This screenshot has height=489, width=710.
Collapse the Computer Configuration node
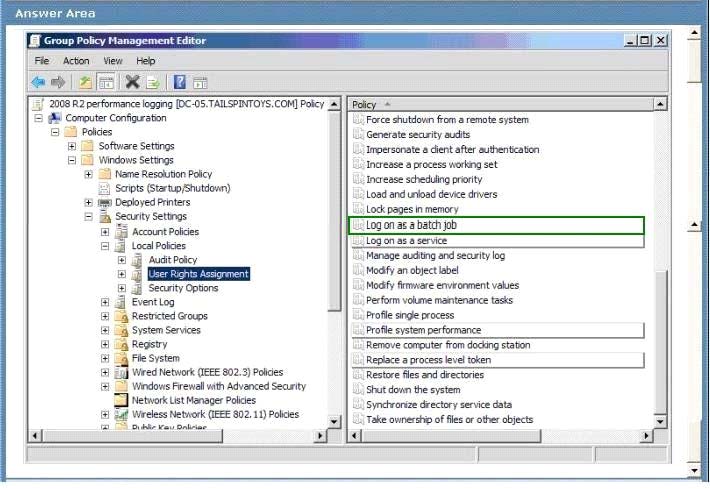[x=39, y=118]
